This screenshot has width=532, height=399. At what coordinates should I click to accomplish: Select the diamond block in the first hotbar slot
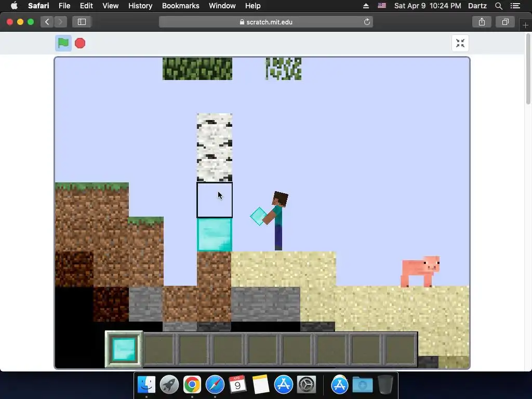coord(124,349)
